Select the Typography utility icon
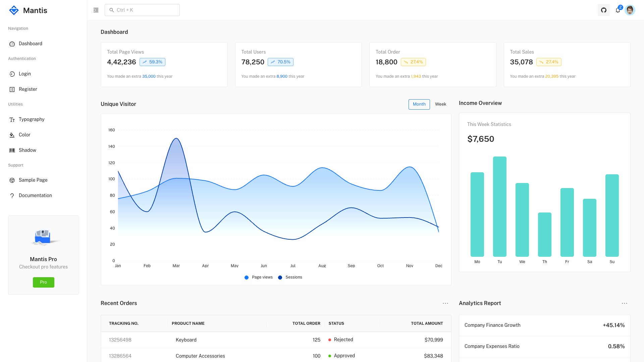The width and height of the screenshot is (644, 362). [12, 119]
